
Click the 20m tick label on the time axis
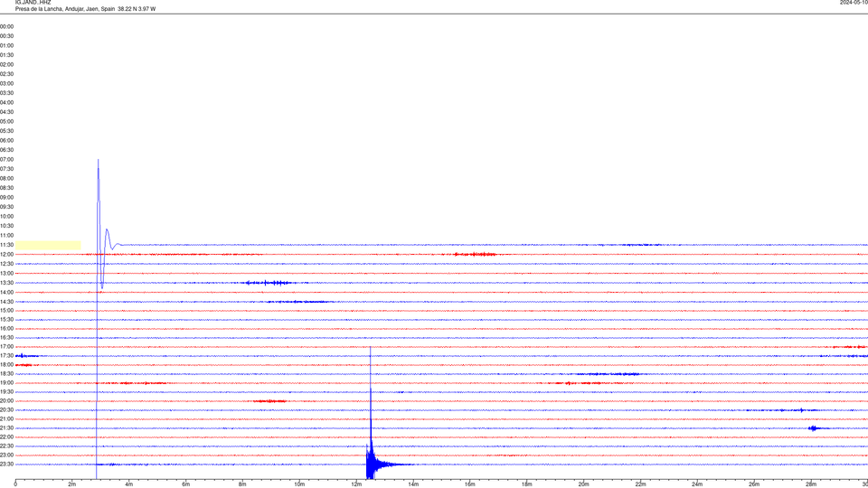(584, 484)
